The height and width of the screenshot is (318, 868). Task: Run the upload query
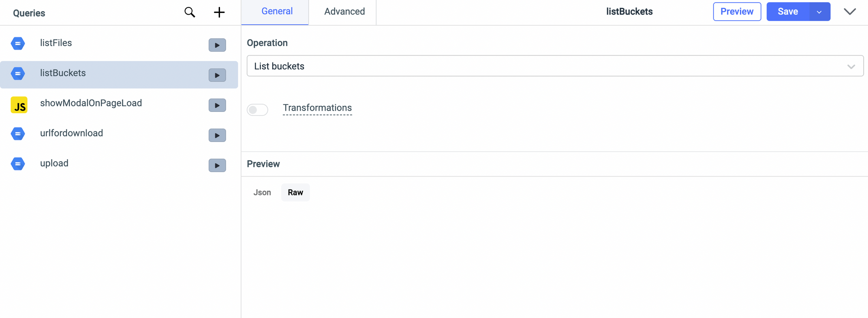coord(217,165)
